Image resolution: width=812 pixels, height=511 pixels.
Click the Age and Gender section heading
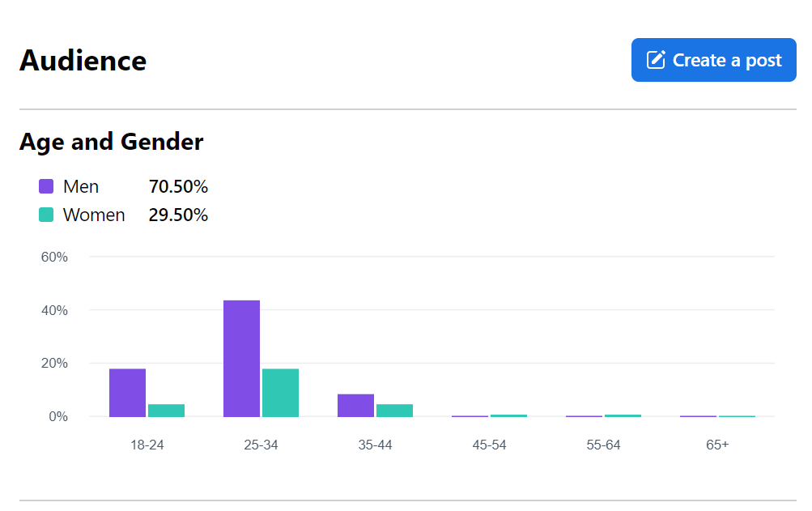111,143
